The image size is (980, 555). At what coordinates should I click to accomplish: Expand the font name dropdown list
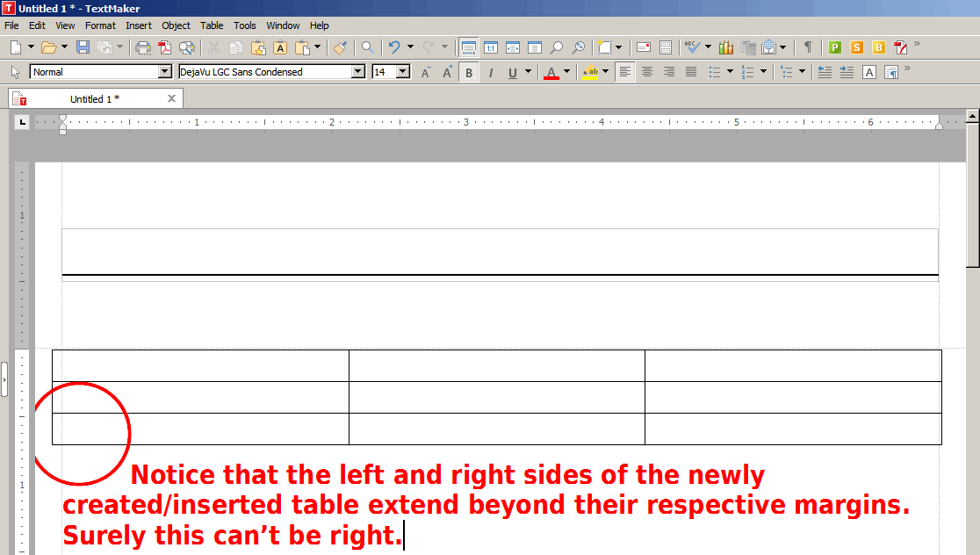[357, 72]
